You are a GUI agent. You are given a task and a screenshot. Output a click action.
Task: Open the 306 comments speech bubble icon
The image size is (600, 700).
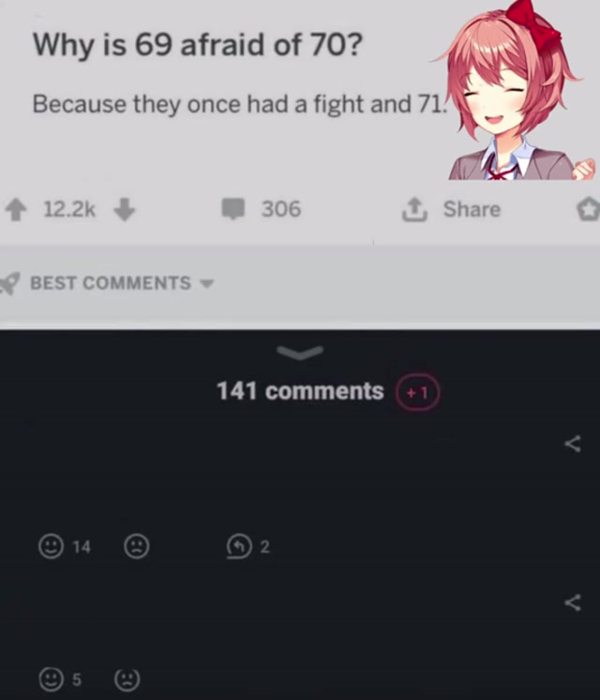coord(233,209)
